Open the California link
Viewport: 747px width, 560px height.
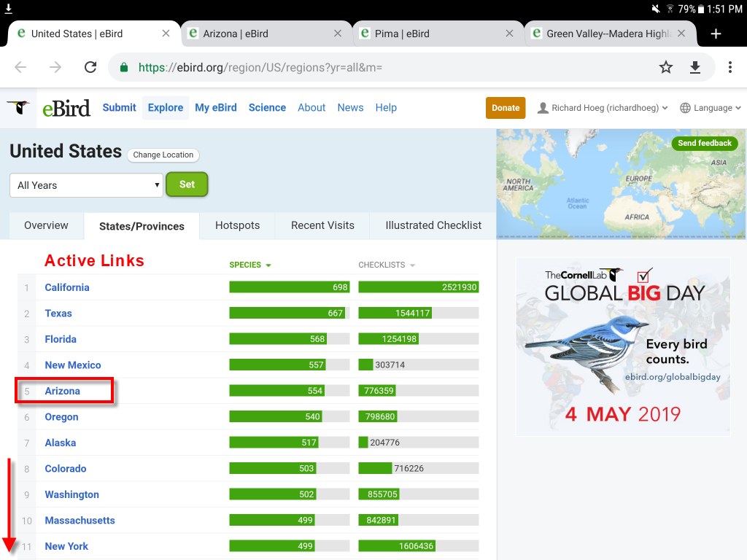(x=67, y=287)
